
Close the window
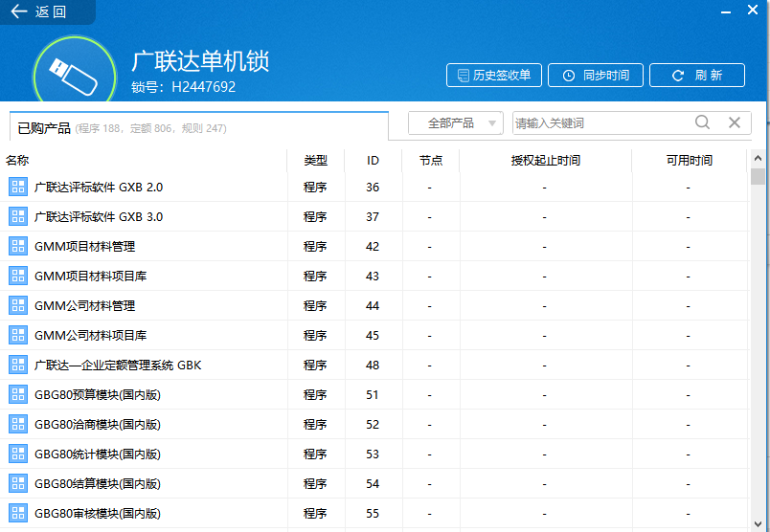[x=753, y=10]
